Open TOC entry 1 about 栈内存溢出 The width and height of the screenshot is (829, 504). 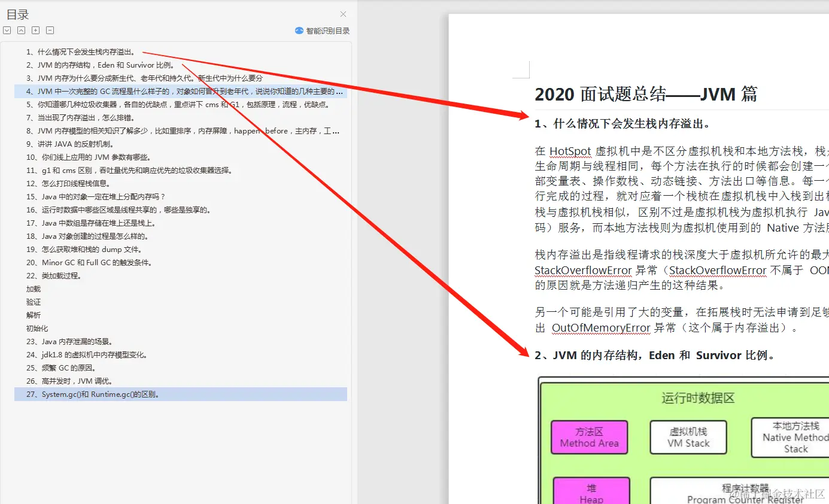pos(78,51)
